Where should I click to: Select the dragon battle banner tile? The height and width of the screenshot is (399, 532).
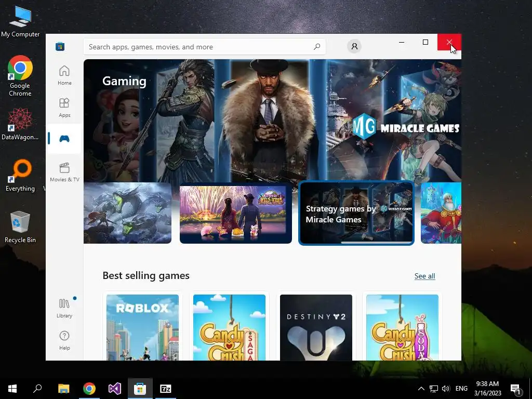(x=128, y=213)
